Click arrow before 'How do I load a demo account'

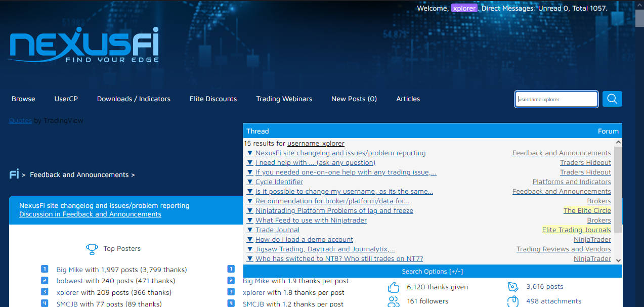pos(250,240)
